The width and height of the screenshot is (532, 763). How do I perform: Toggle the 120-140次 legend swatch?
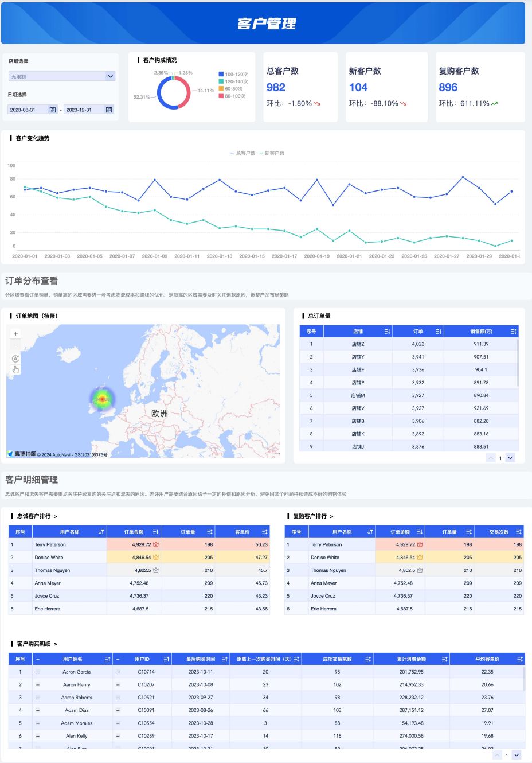coord(221,81)
